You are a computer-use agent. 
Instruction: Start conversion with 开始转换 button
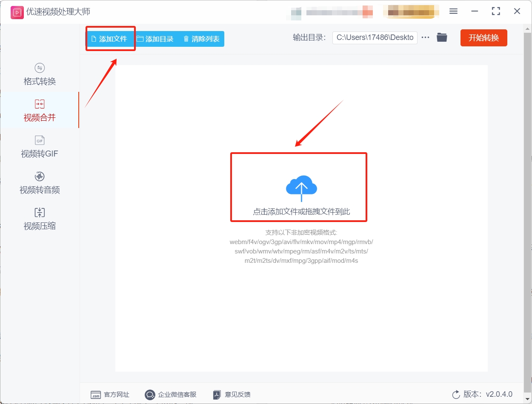pyautogui.click(x=483, y=38)
